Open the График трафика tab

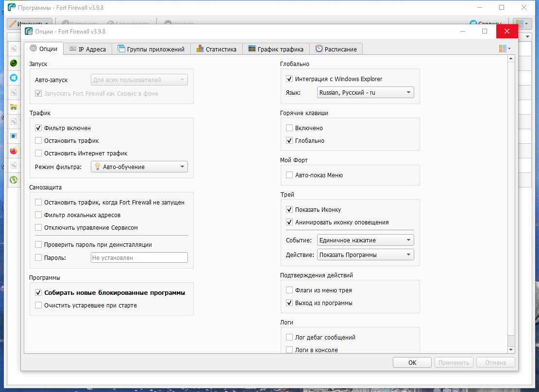(x=276, y=49)
